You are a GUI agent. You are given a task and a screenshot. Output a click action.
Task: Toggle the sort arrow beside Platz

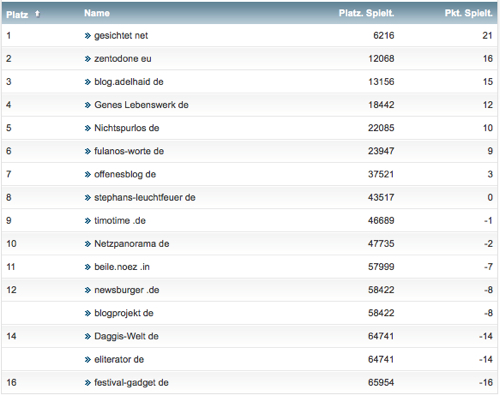(37, 14)
